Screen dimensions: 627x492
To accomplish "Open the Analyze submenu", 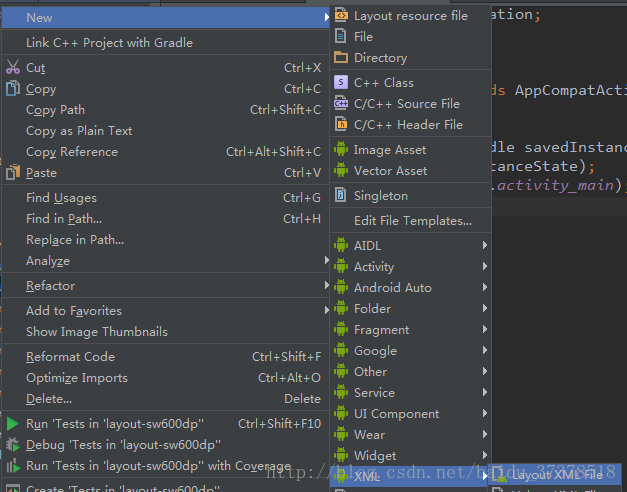I will click(x=166, y=261).
